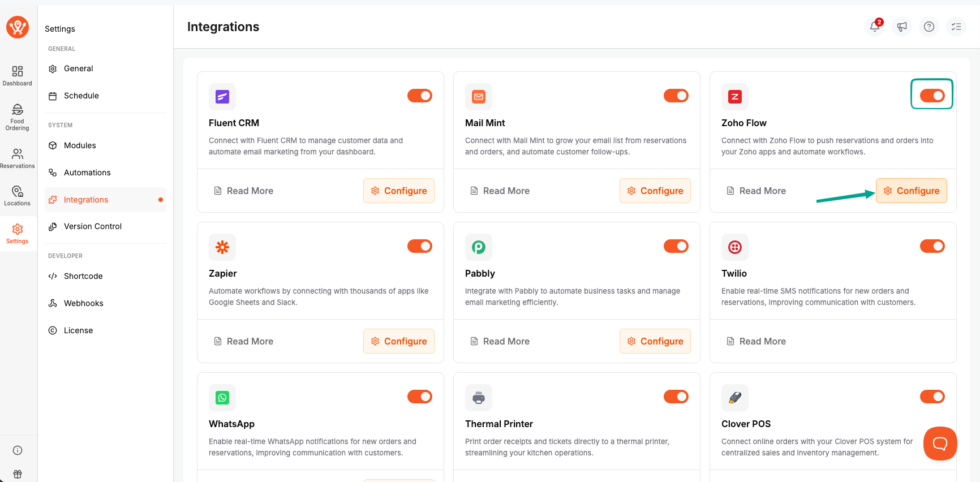Open General settings
Viewport: 980px width, 482px height.
pyautogui.click(x=105, y=68)
